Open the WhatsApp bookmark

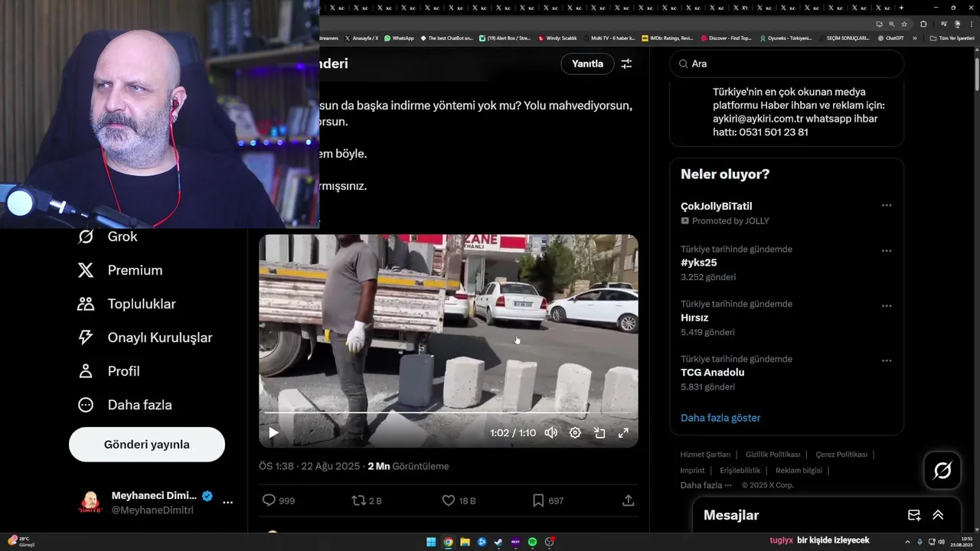coord(399,38)
